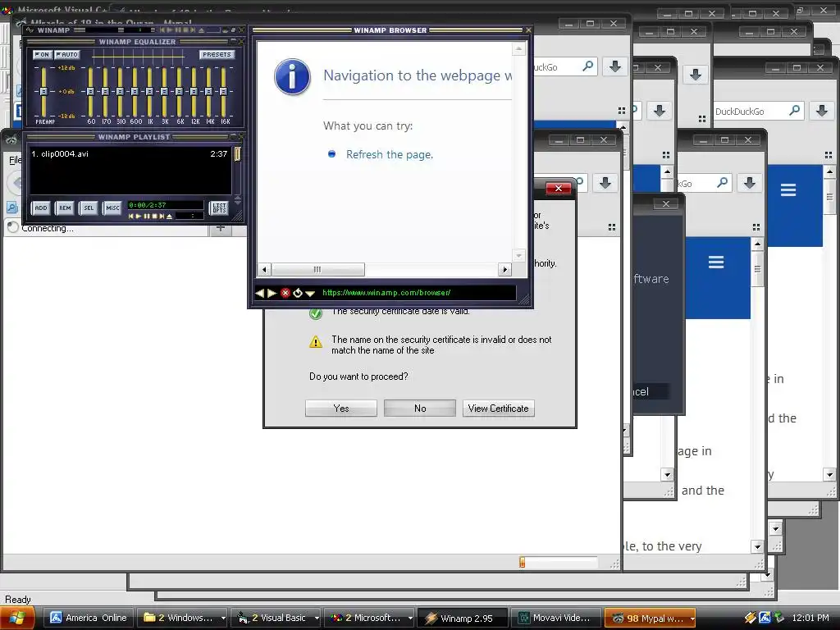Toggle windowshade mode on the Winamp Equalizer
Viewport: 840px width, 630px height.
click(x=234, y=41)
